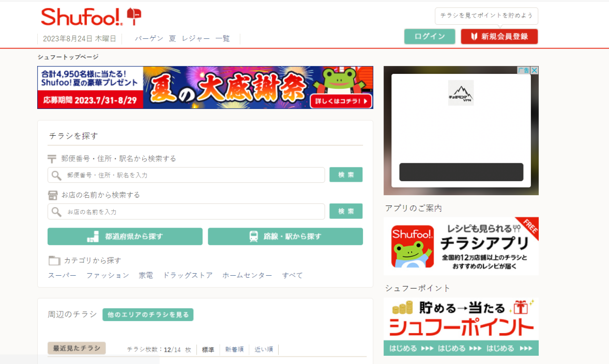Open the 路線・駅から探す search

coord(285,236)
